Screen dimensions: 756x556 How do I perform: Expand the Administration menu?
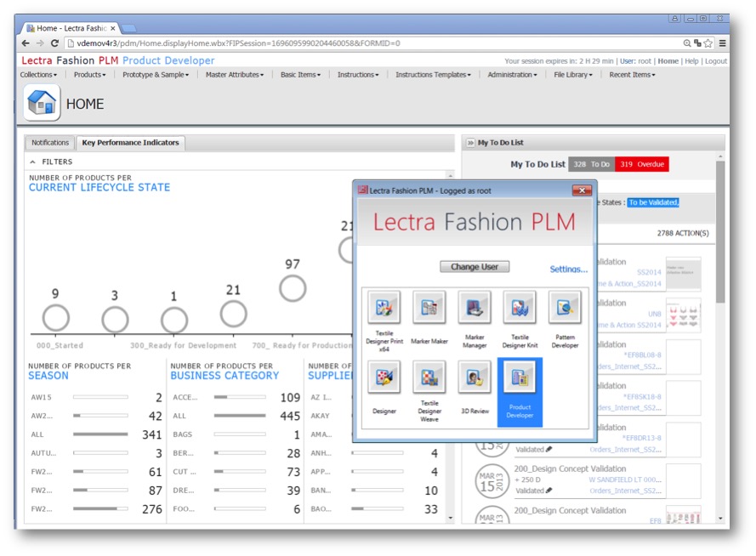tap(512, 75)
